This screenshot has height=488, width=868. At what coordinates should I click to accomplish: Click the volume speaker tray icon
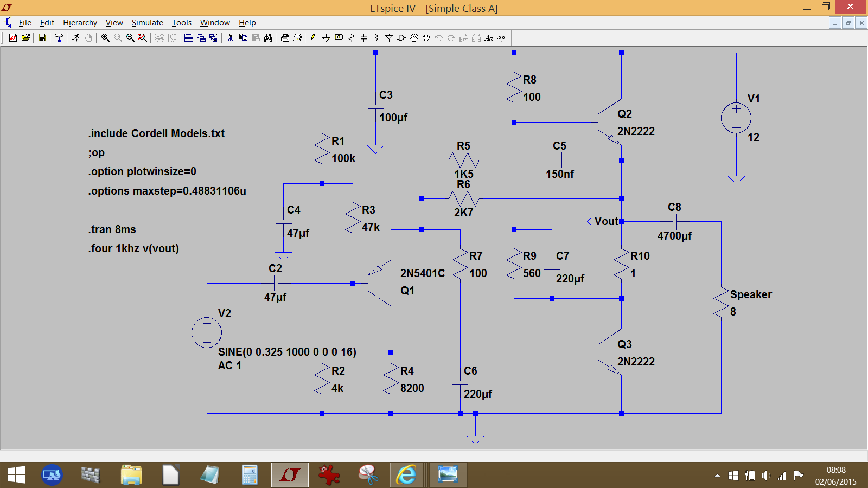coord(765,476)
